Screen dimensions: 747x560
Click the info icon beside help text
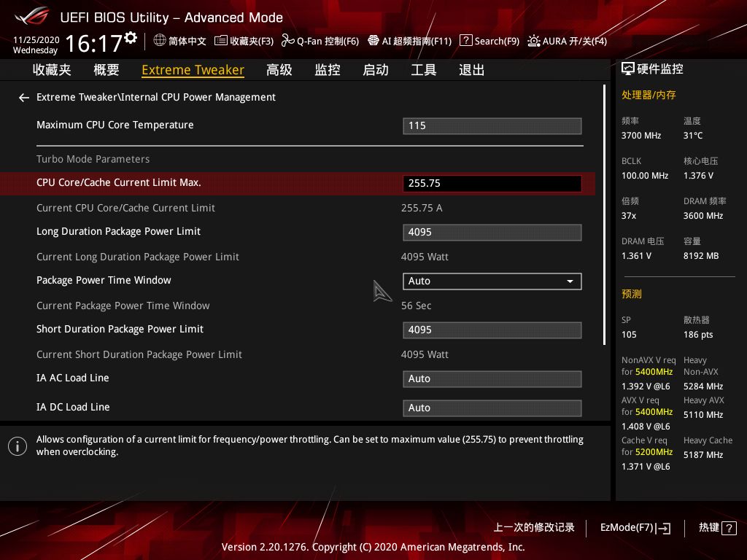pyautogui.click(x=18, y=446)
